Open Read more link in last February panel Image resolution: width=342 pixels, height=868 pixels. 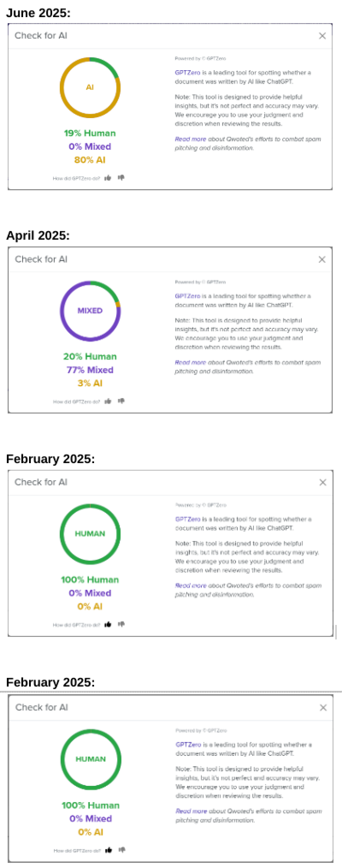pos(191,811)
